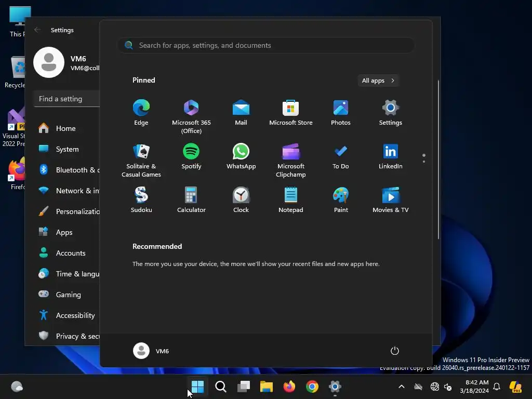Click the muted volume tray icon
Screen dimensions: 532x399
(x=448, y=387)
